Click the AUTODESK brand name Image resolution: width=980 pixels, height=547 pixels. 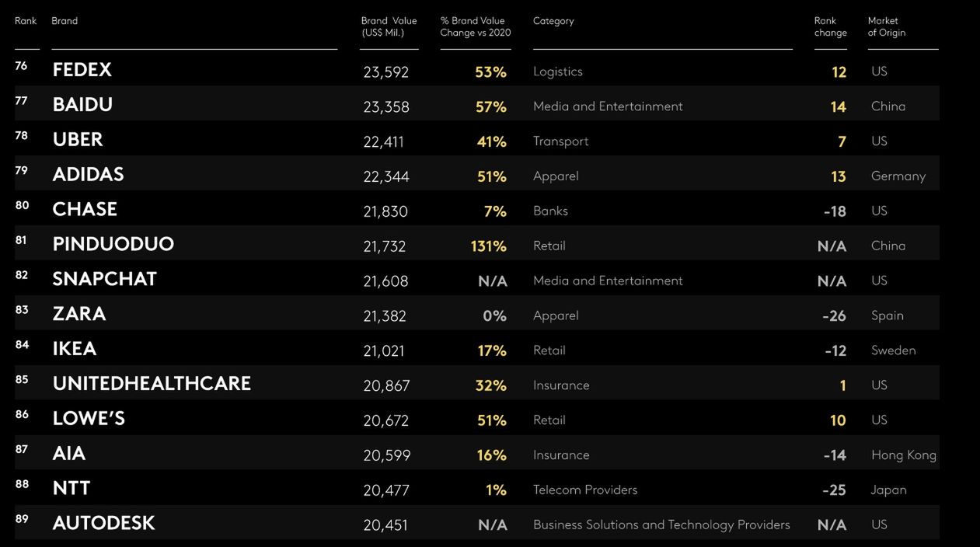[x=103, y=524]
